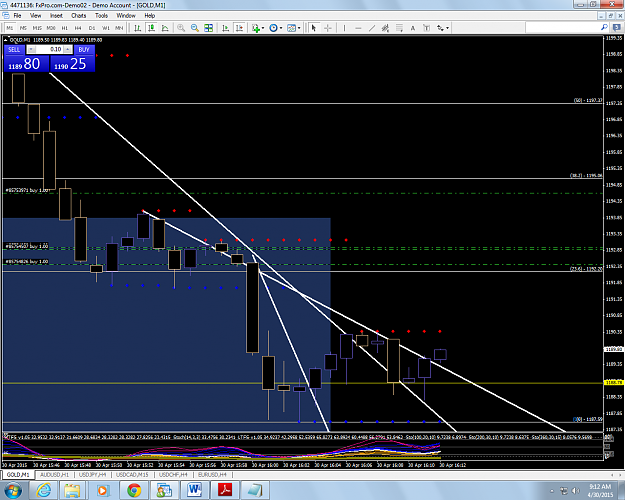Select the text label tool
The width and height of the screenshot is (625, 500).
click(x=426, y=28)
